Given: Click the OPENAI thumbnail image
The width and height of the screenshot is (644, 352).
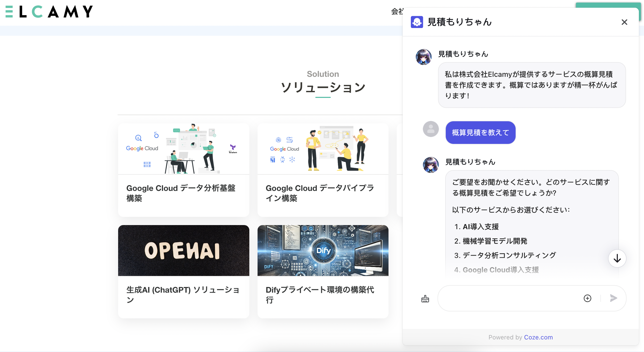Looking at the screenshot, I should point(183,251).
